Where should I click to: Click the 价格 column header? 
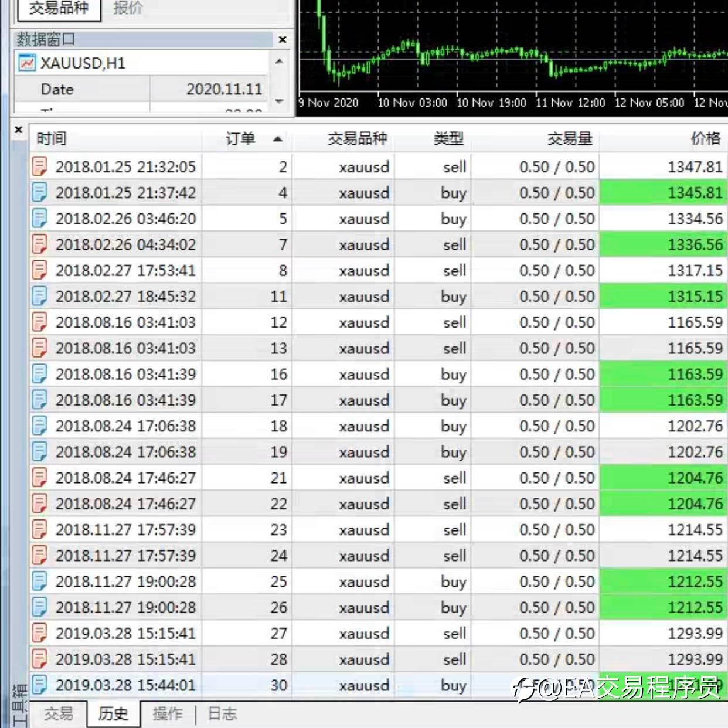tap(706, 138)
